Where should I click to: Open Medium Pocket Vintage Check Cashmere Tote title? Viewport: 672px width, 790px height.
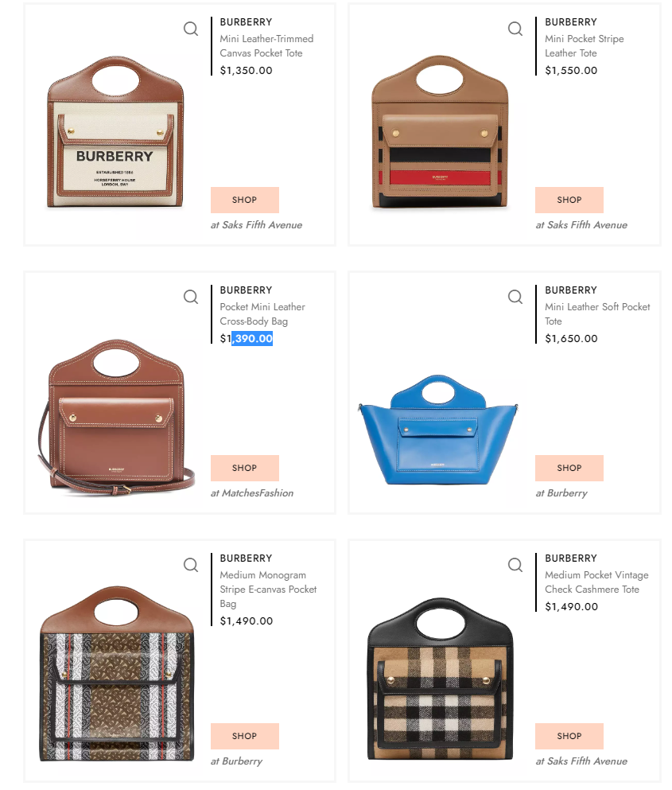pyautogui.click(x=596, y=582)
